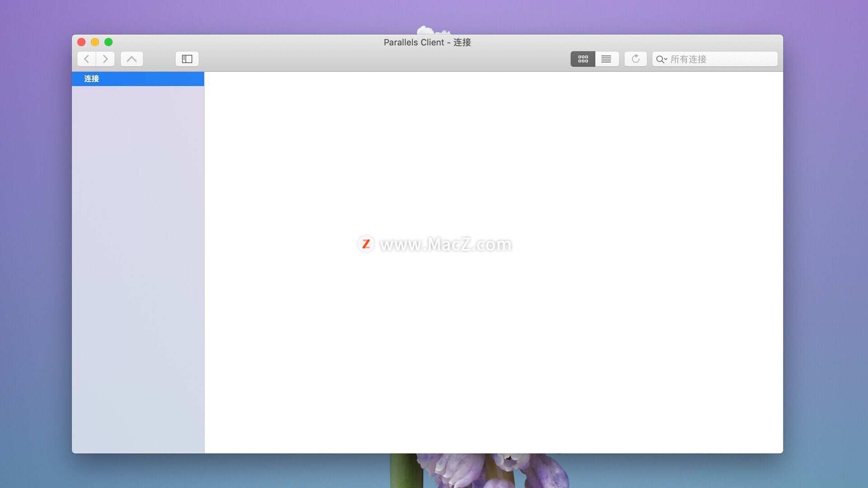Navigate up one level with the up arrow
The width and height of the screenshot is (868, 488).
tap(132, 59)
